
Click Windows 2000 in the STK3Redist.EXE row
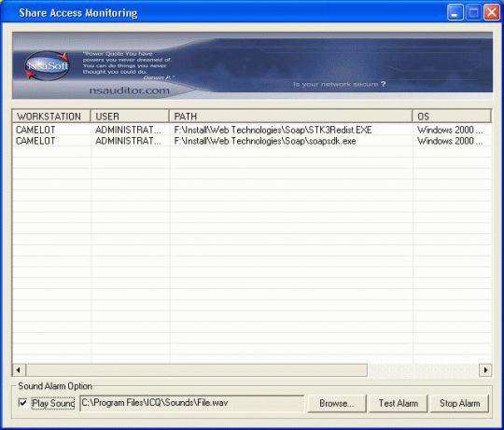(x=450, y=130)
